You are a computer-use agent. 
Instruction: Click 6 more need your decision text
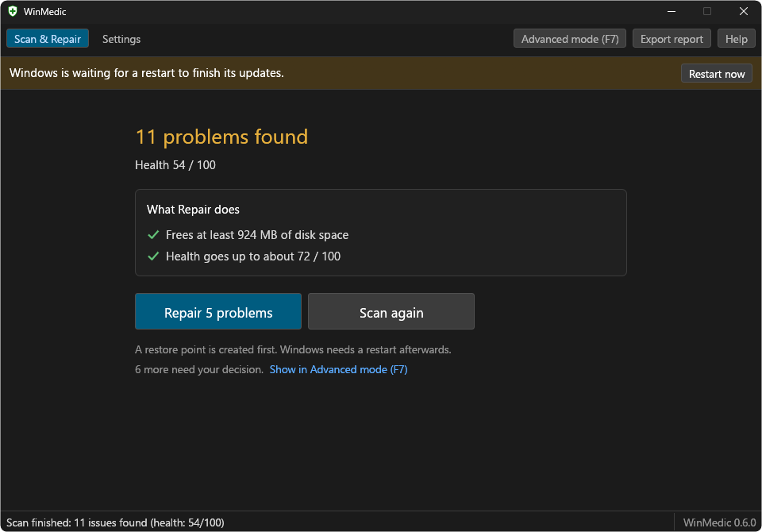click(199, 369)
